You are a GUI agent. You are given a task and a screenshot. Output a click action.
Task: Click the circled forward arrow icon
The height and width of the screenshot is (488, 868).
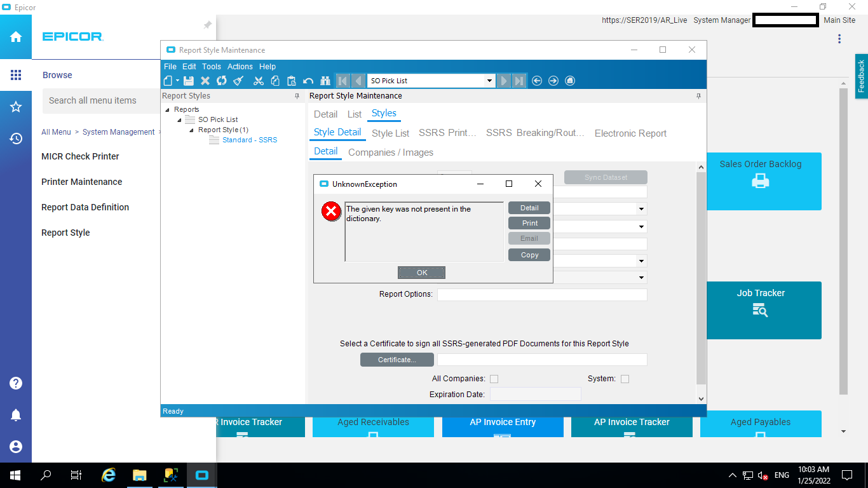coord(553,81)
